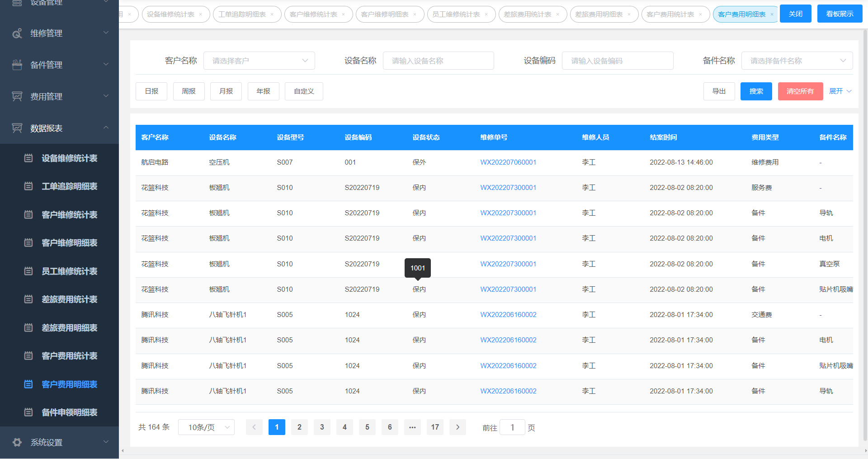Open the 客户名称 customer dropdown
Screen dimensions: 868x459
pyautogui.click(x=259, y=61)
